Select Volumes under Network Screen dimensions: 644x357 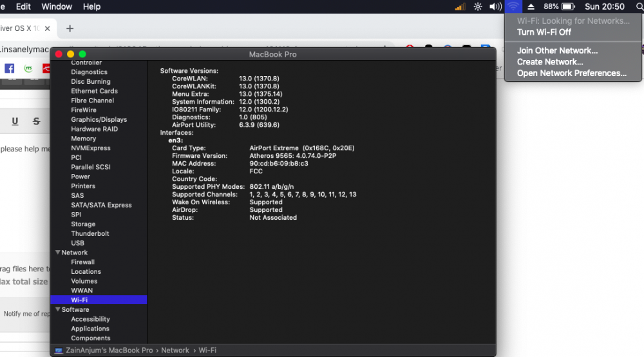[84, 281]
